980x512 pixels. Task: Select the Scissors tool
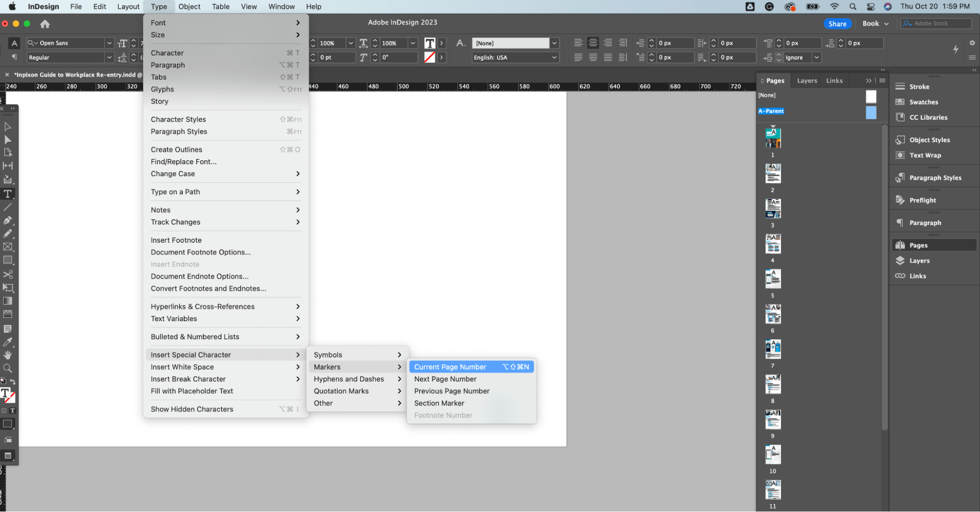(8, 274)
